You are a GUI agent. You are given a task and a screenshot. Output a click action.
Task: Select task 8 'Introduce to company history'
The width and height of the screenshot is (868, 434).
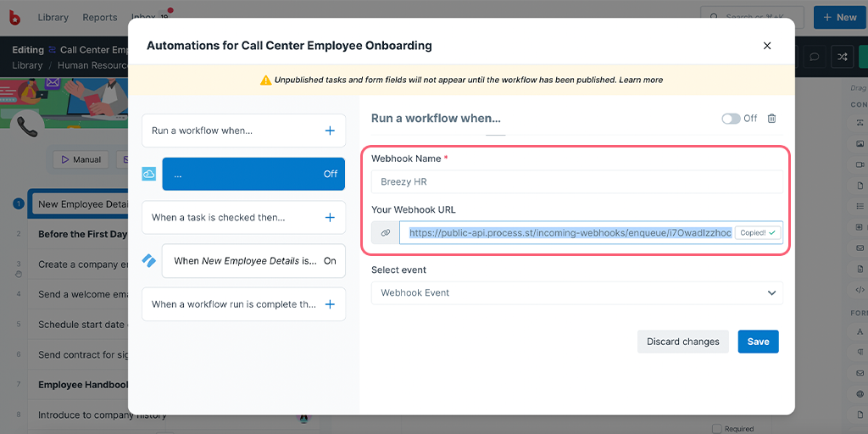[x=103, y=415]
